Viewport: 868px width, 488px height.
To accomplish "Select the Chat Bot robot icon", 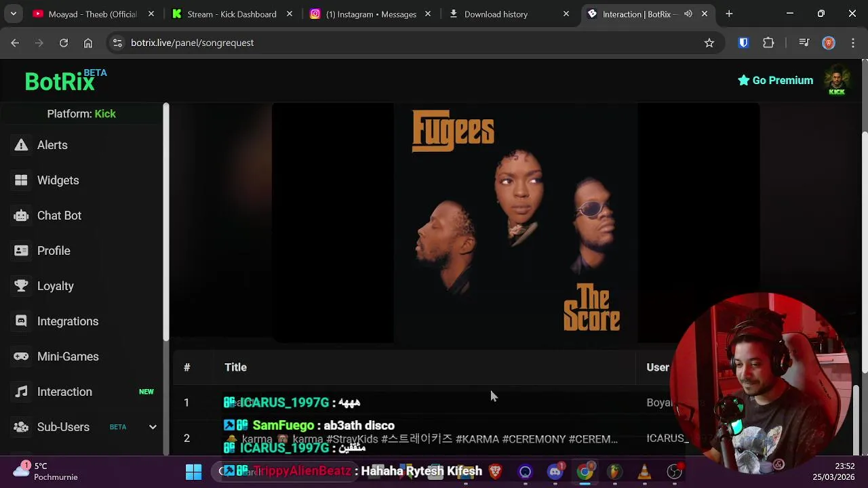I will click(21, 216).
